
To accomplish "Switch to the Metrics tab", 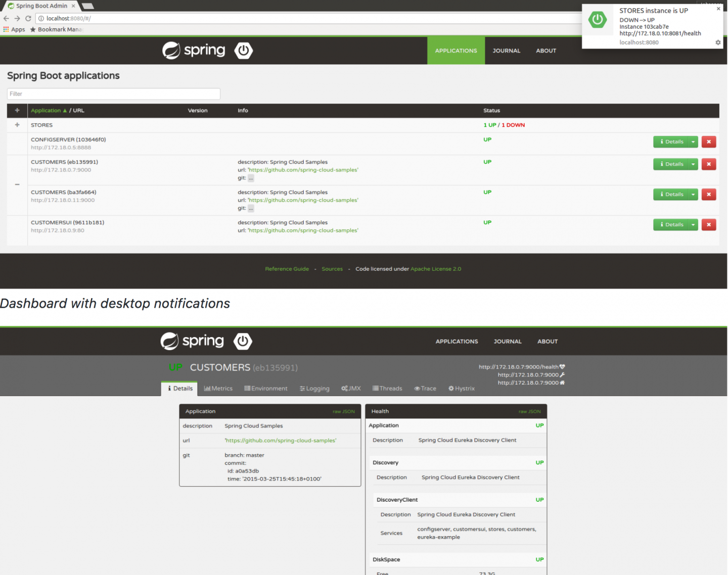I will point(218,389).
